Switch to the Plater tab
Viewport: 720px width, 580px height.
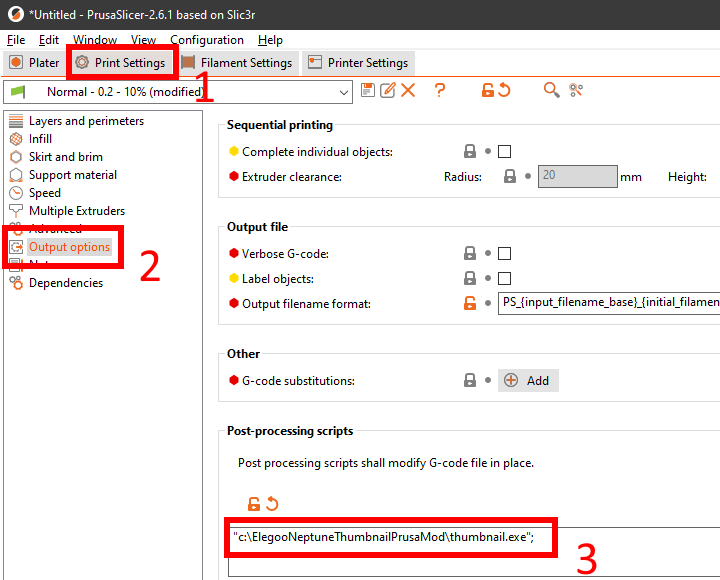point(35,62)
